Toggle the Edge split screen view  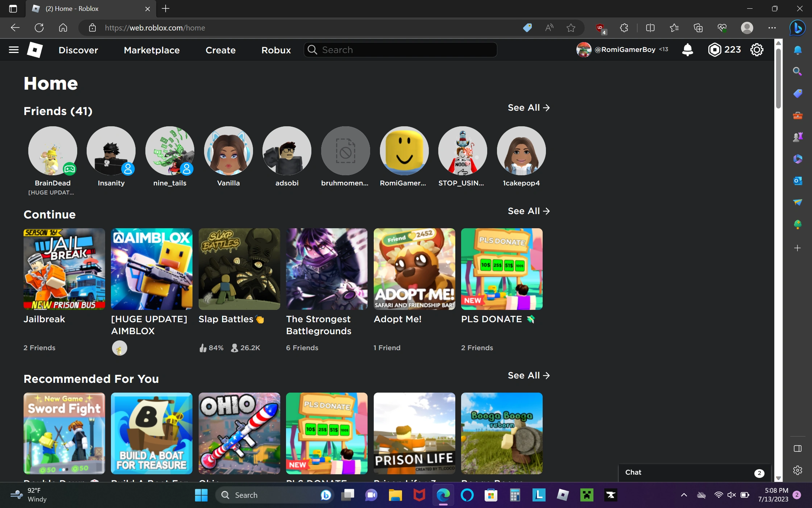(x=650, y=28)
